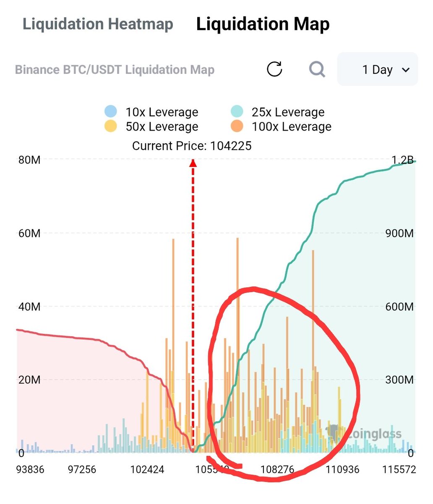Click the 300M right axis label
The height and width of the screenshot is (504, 433).
click(x=400, y=380)
